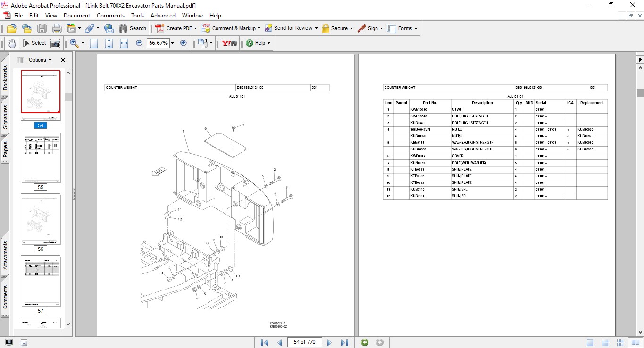
Task: Open the zoom percentage dropdown
Action: [173, 43]
